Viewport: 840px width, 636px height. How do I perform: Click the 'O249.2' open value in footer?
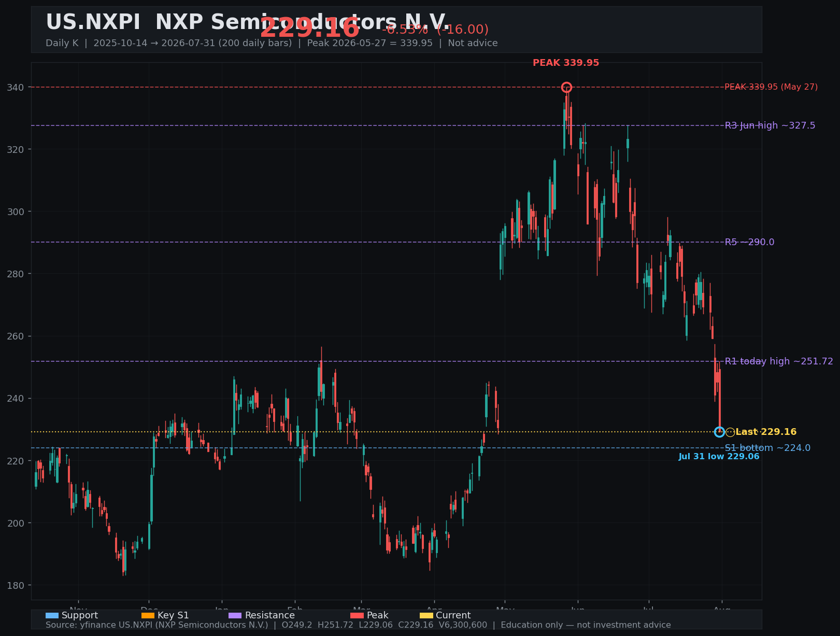tap(297, 625)
